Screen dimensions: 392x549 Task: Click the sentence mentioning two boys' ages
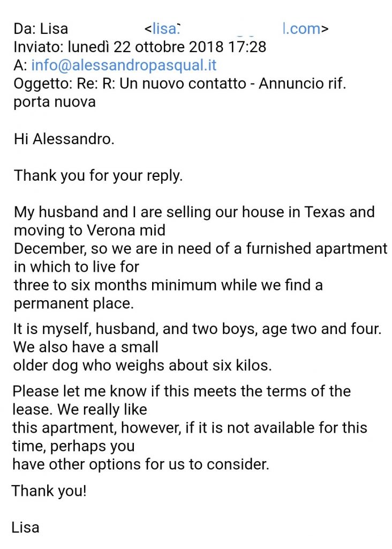click(x=197, y=329)
